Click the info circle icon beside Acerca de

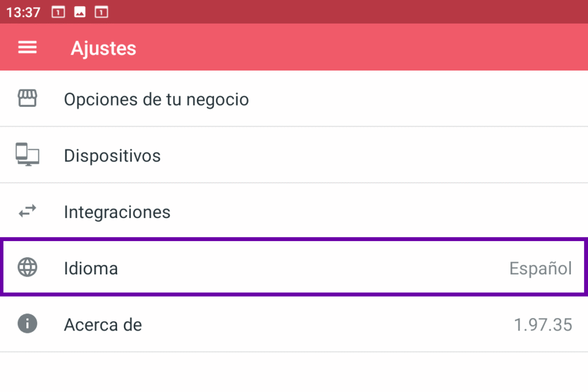point(27,324)
